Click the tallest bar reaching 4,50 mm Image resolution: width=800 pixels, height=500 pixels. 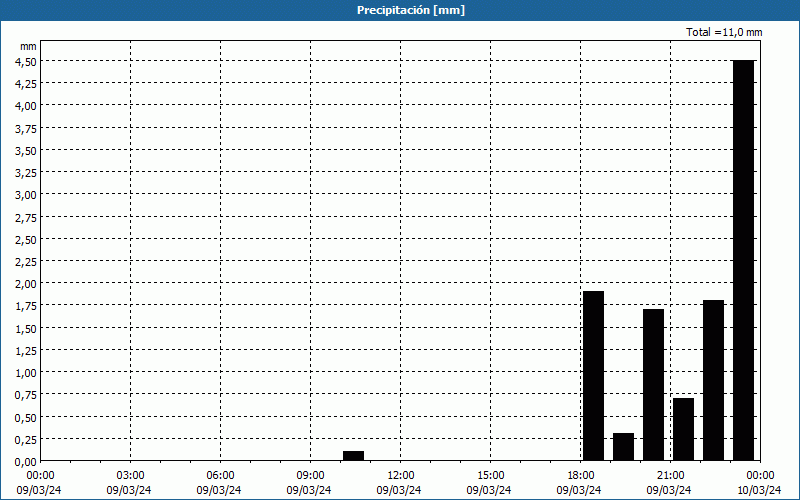(x=743, y=260)
